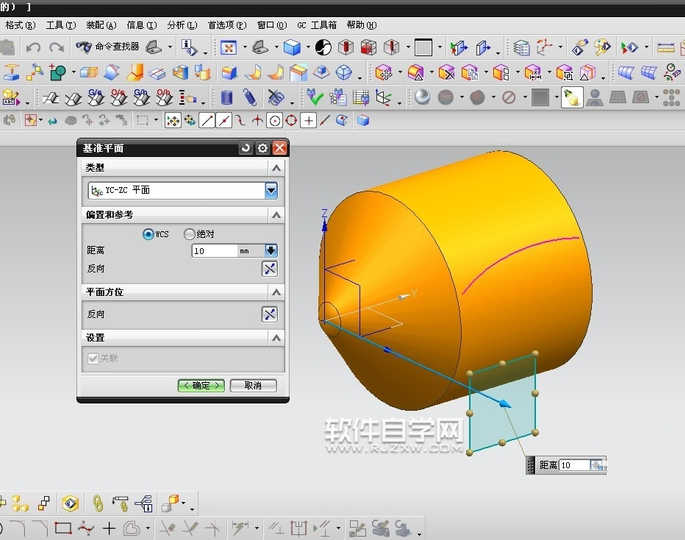Toggle the 关联 (Associative) checkbox
This screenshot has width=685, height=540.
point(94,358)
